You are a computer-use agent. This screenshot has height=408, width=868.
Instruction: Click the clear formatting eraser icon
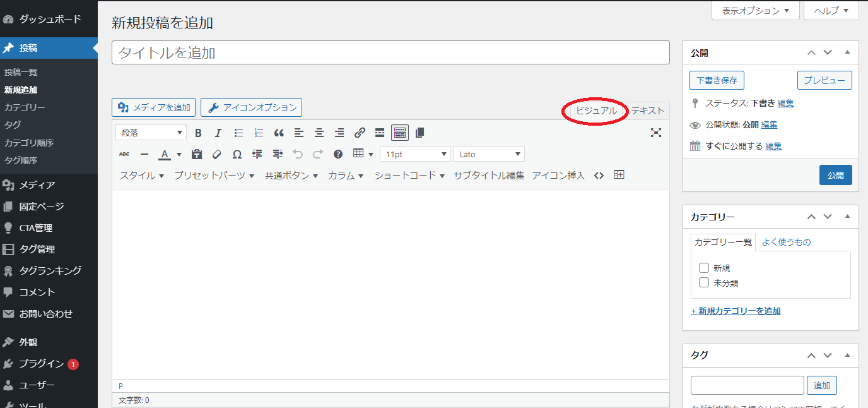click(216, 154)
